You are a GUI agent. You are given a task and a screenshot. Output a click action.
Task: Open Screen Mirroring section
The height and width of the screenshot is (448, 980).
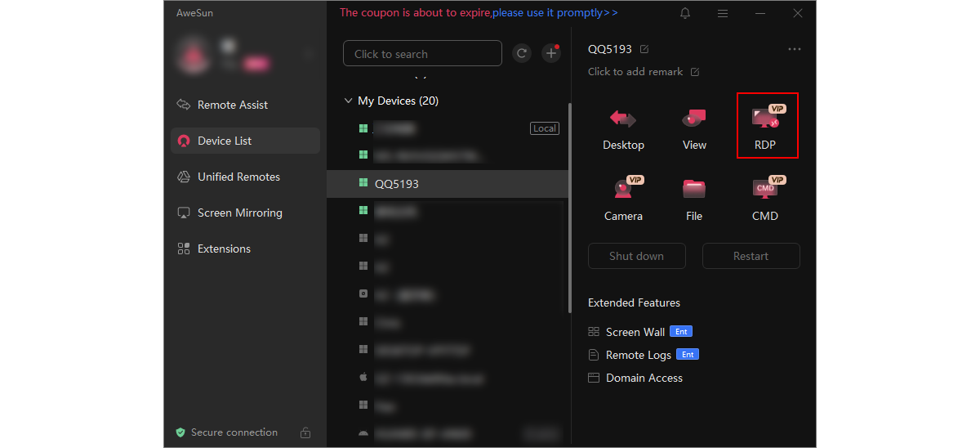point(246,213)
